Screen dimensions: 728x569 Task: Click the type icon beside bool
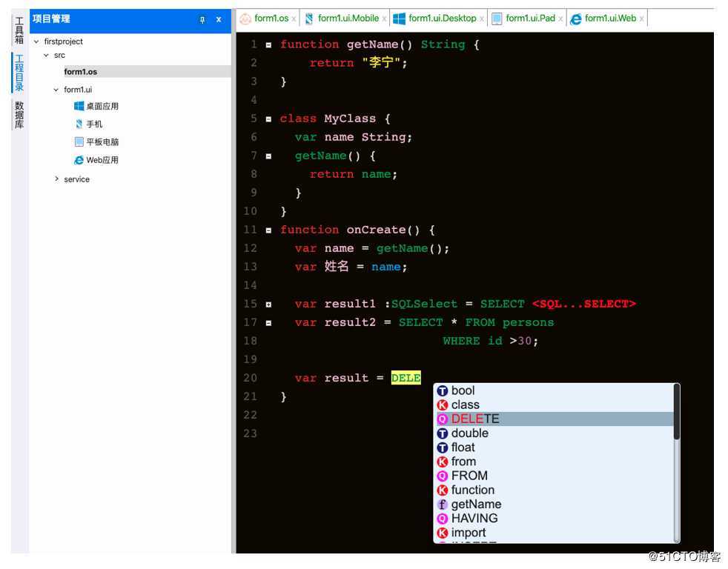[x=443, y=391]
